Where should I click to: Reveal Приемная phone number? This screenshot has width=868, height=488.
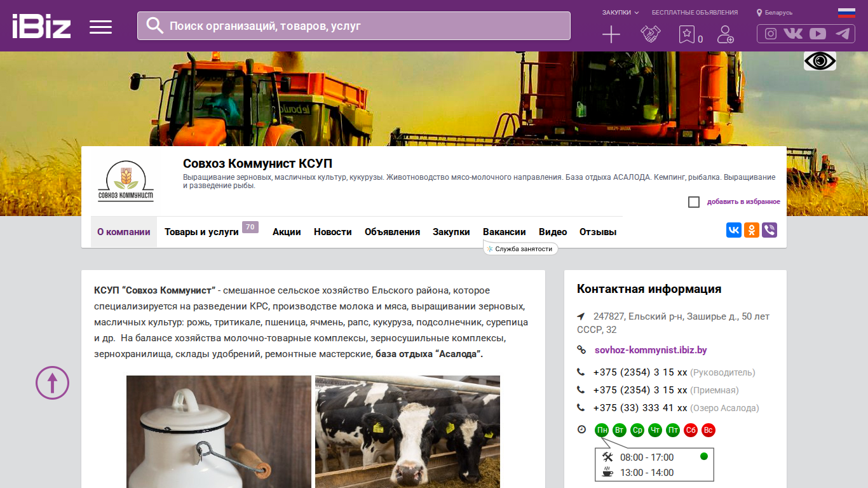pyautogui.click(x=641, y=390)
